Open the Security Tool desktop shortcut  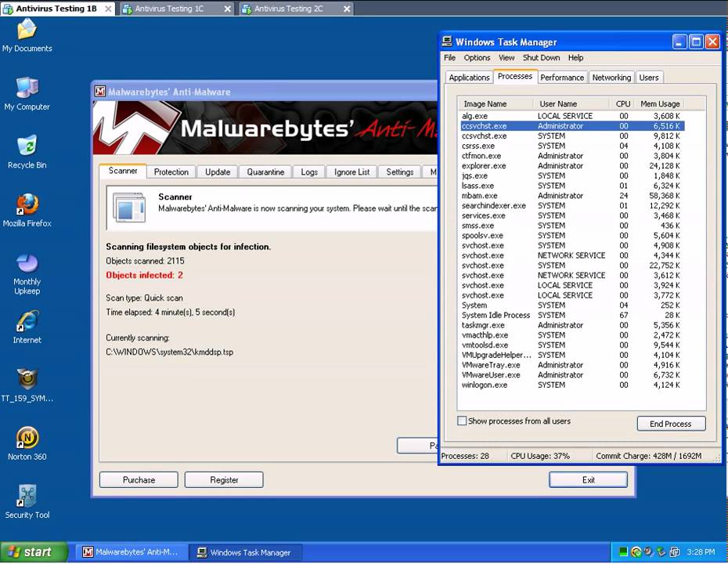(27, 502)
